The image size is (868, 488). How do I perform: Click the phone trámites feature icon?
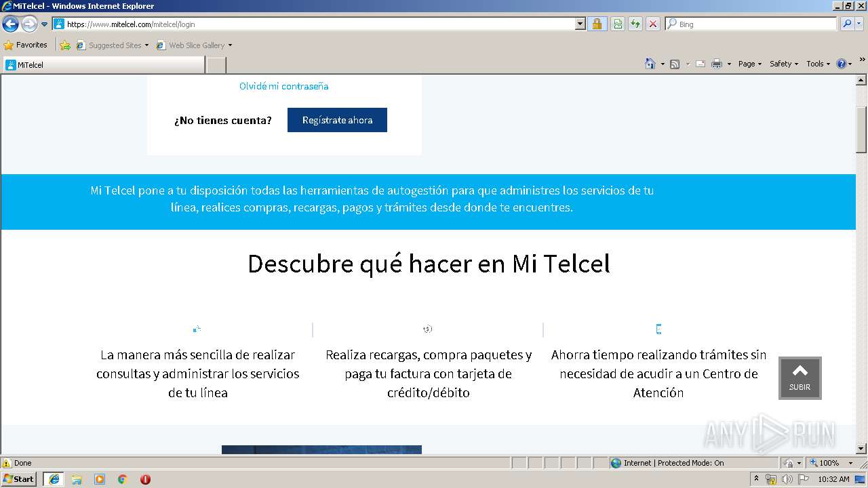[x=658, y=329]
